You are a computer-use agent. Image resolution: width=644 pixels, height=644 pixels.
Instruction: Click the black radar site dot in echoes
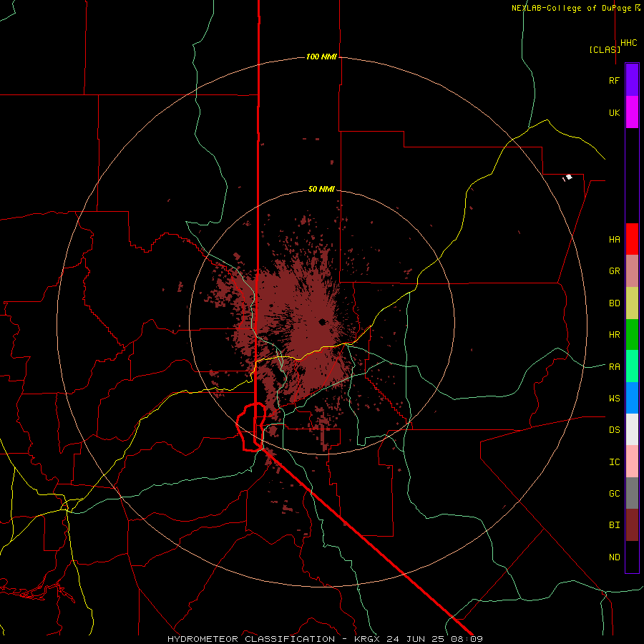pyautogui.click(x=322, y=321)
